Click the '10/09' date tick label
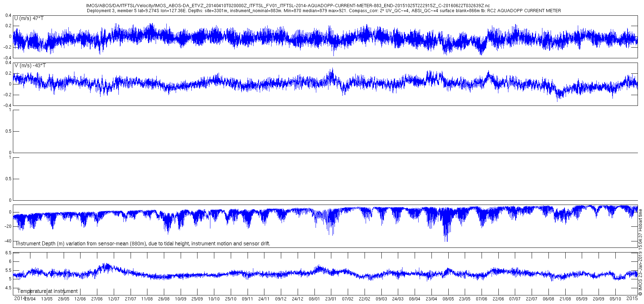The height and width of the screenshot is (304, 644). click(x=180, y=299)
